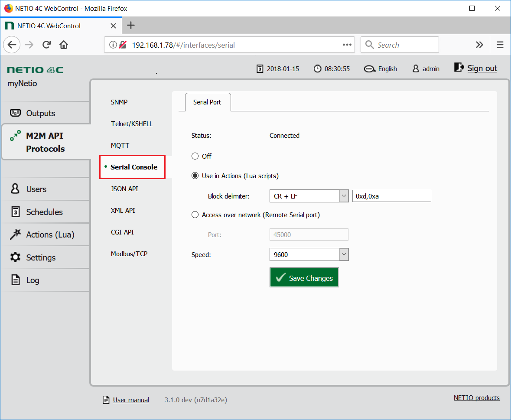Viewport: 511px width, 420px height.
Task: Open the site information (i) icon
Action: 113,45
